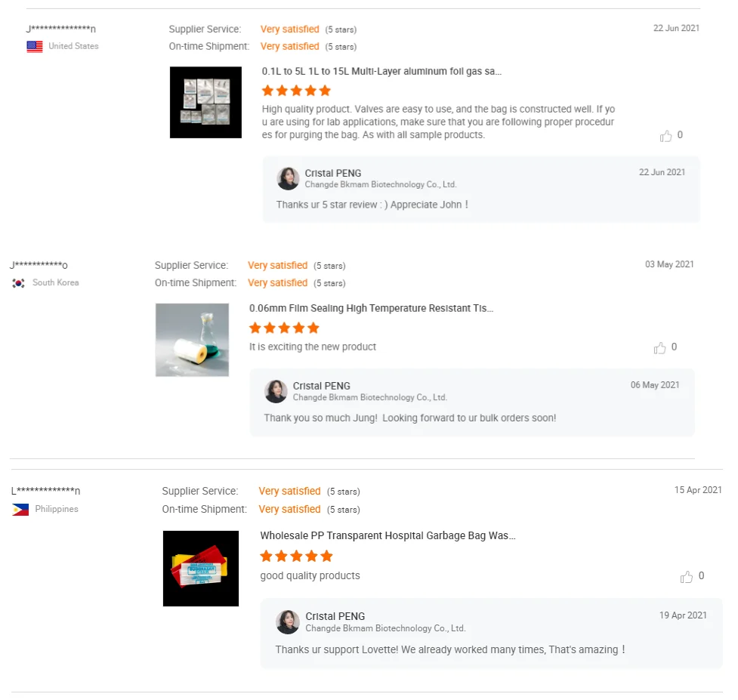
Task: Open hospital garbage bag product thumbnail
Action: pos(201,569)
